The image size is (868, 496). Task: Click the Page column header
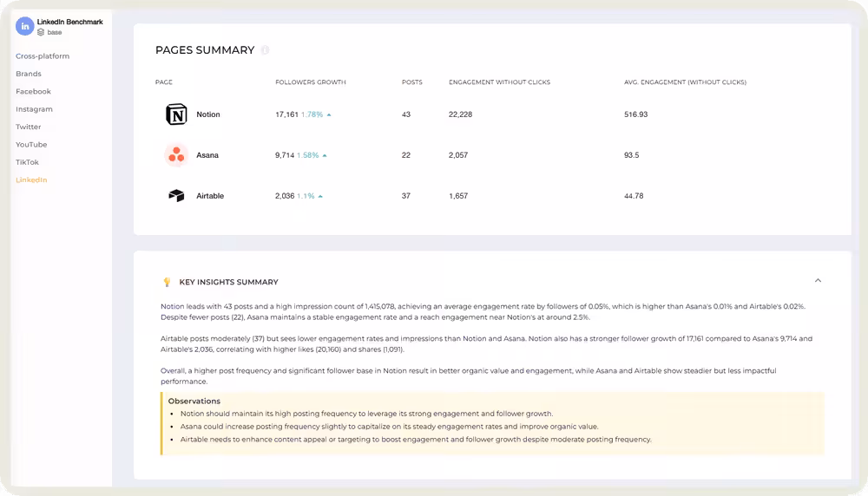164,82
